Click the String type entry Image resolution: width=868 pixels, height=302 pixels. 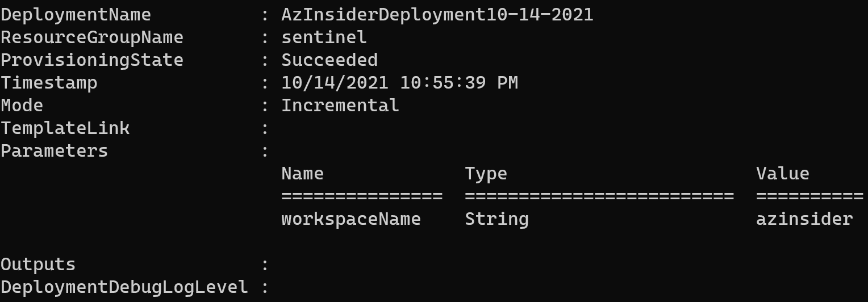click(x=497, y=219)
